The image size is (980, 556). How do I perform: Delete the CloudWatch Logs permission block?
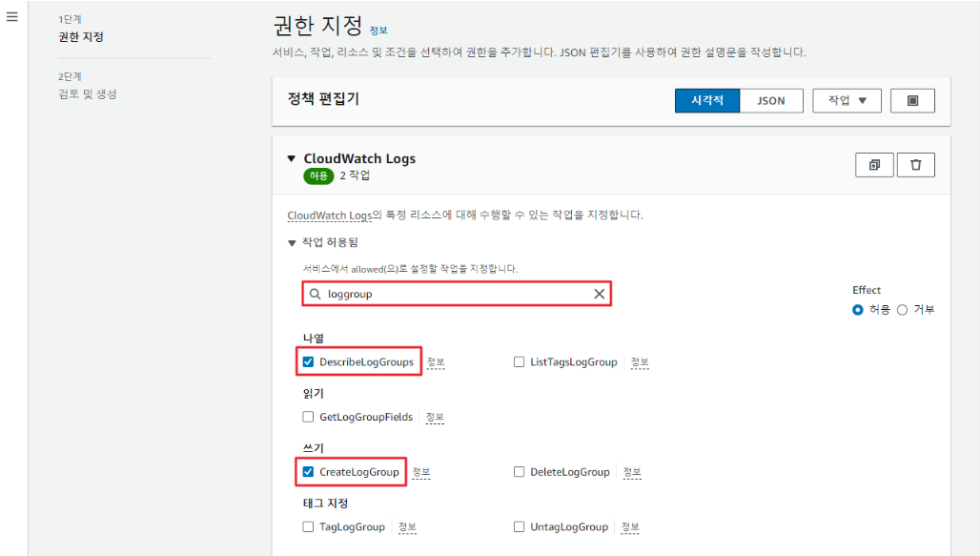915,165
